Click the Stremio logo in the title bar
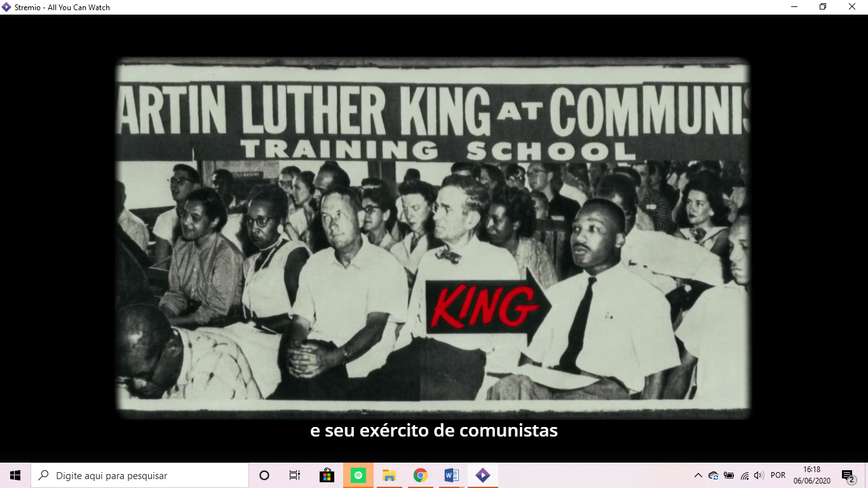 point(6,7)
